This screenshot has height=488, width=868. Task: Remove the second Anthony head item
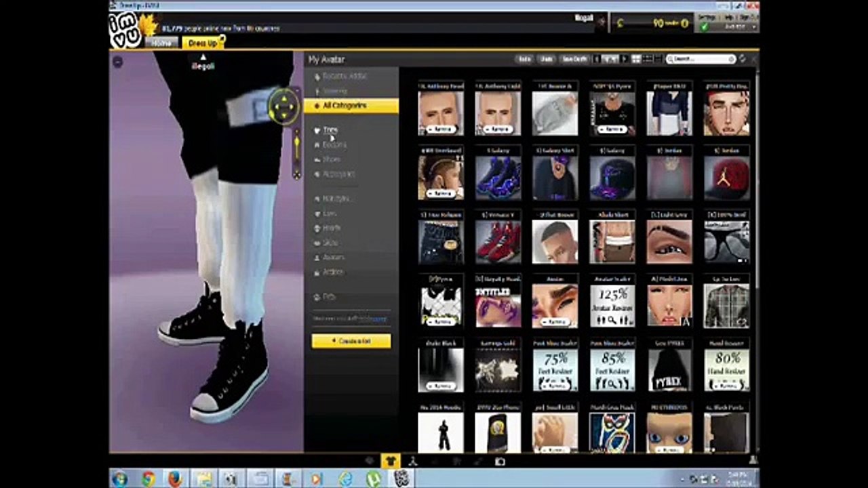[x=498, y=129]
